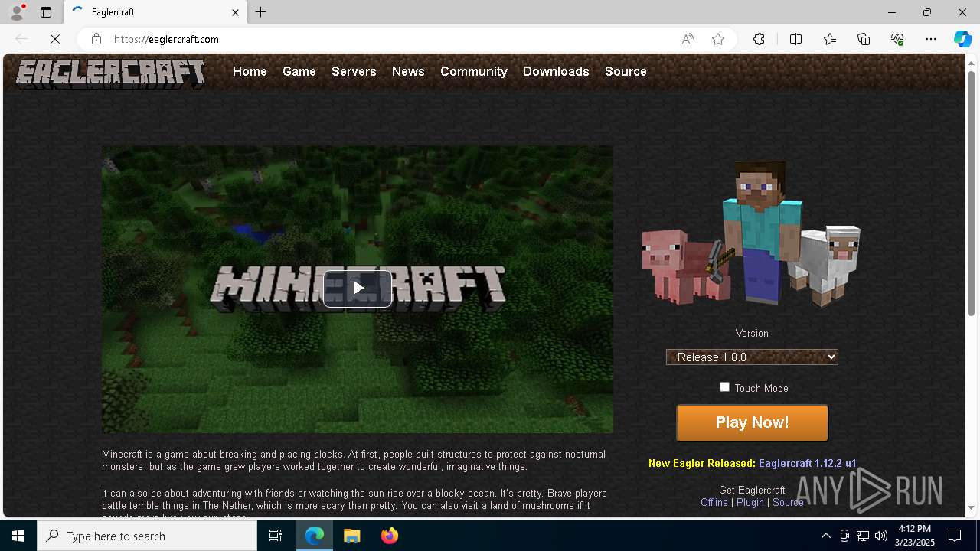Click the Play Now! button
This screenshot has height=551, width=980.
[x=752, y=422]
